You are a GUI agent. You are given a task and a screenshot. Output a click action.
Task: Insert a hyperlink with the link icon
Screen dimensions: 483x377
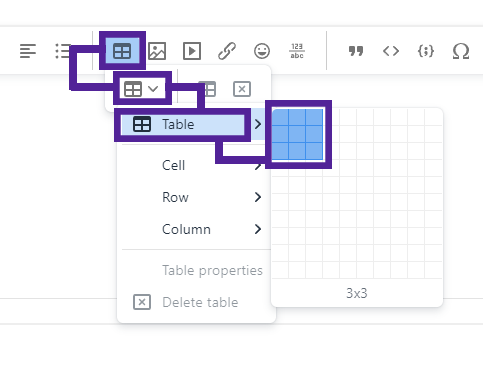click(227, 51)
